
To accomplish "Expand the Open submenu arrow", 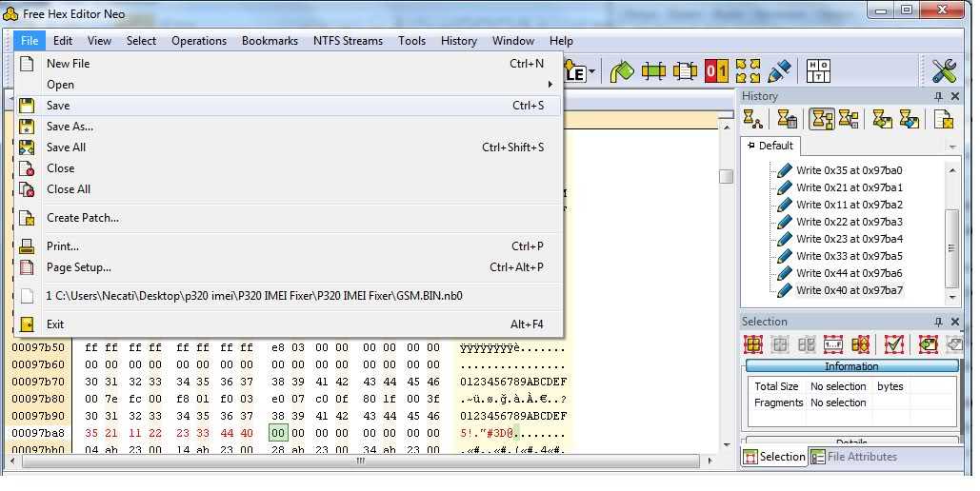I will (x=550, y=85).
